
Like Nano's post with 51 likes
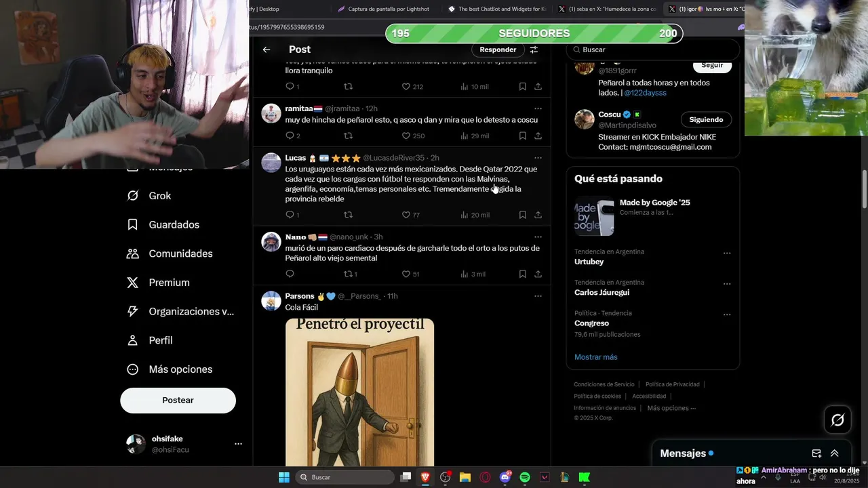[411, 274]
